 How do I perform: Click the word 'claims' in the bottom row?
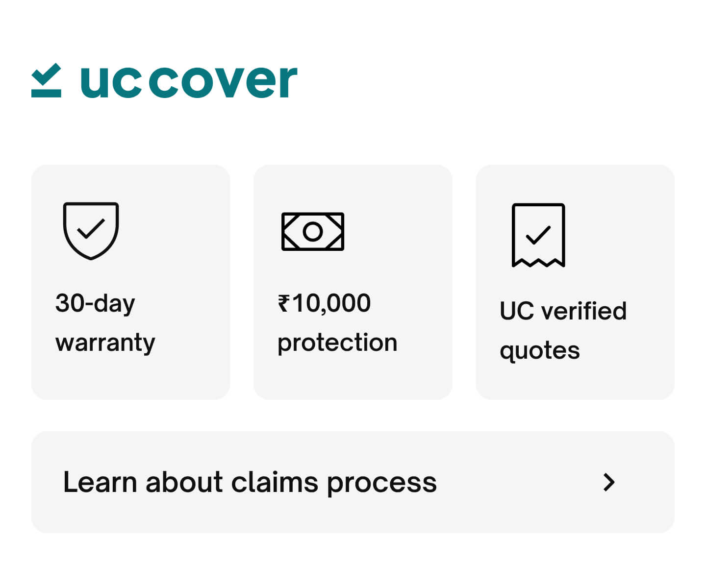click(275, 482)
